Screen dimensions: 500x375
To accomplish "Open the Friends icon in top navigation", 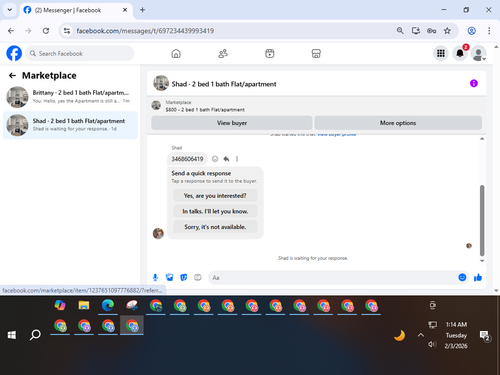I will 223,53.
